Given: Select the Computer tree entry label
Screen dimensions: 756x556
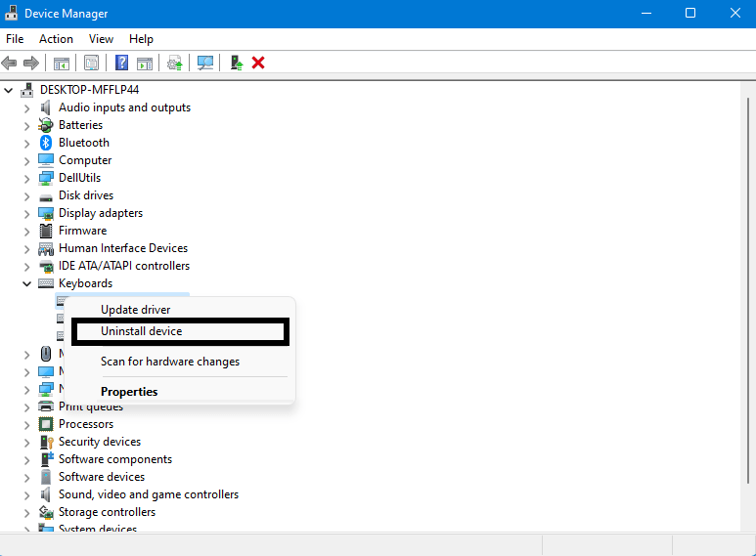Looking at the screenshot, I should [85, 160].
